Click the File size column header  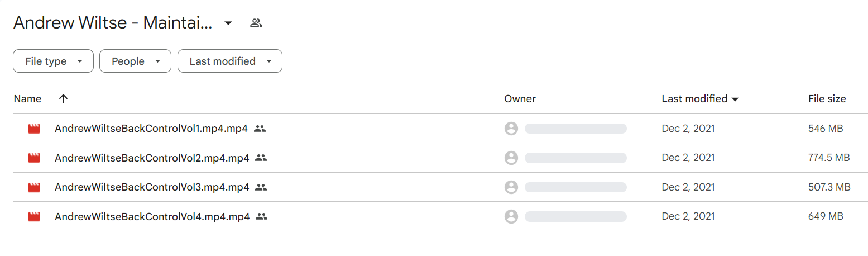click(x=827, y=99)
